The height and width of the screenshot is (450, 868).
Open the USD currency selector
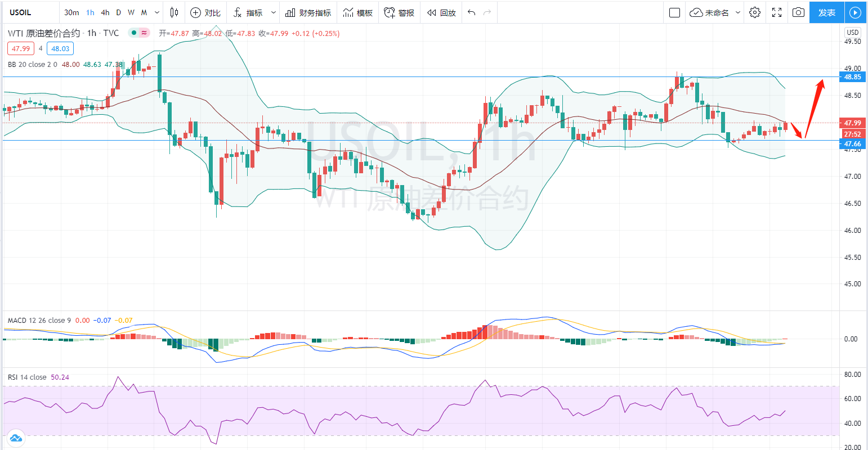(x=853, y=32)
